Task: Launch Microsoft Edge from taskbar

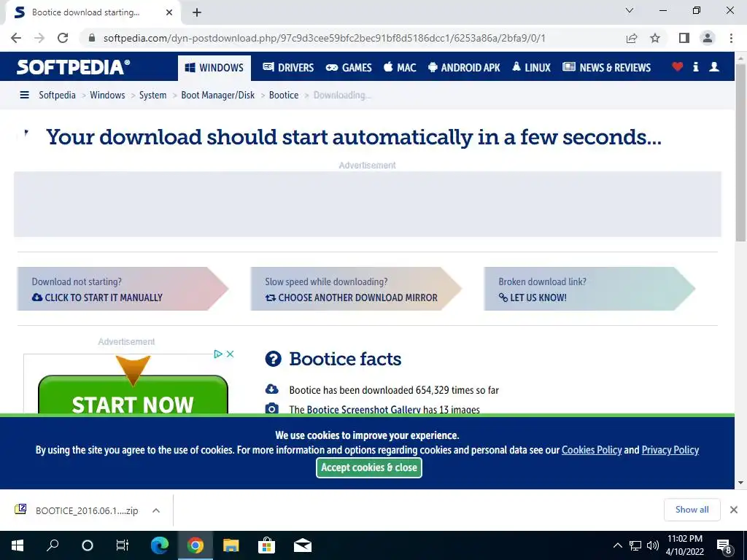Action: pos(160,545)
